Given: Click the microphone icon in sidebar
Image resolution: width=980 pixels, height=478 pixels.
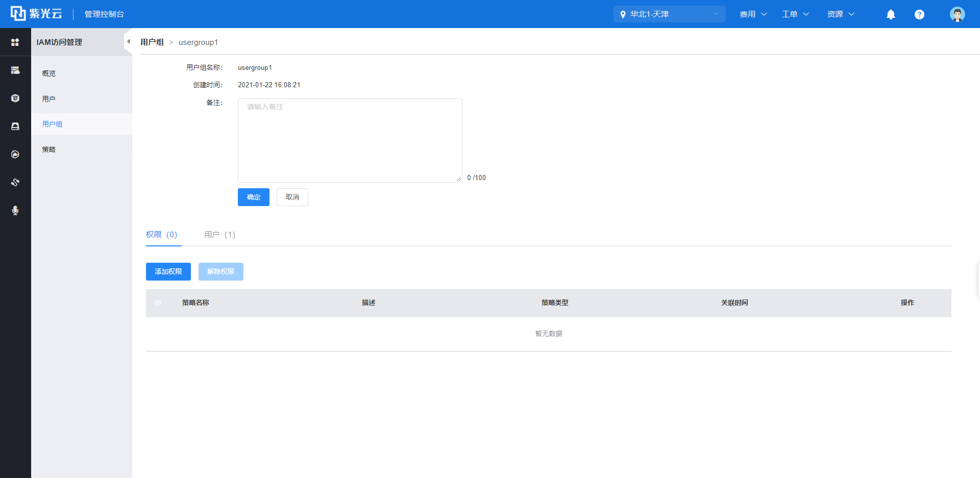Looking at the screenshot, I should tap(15, 211).
